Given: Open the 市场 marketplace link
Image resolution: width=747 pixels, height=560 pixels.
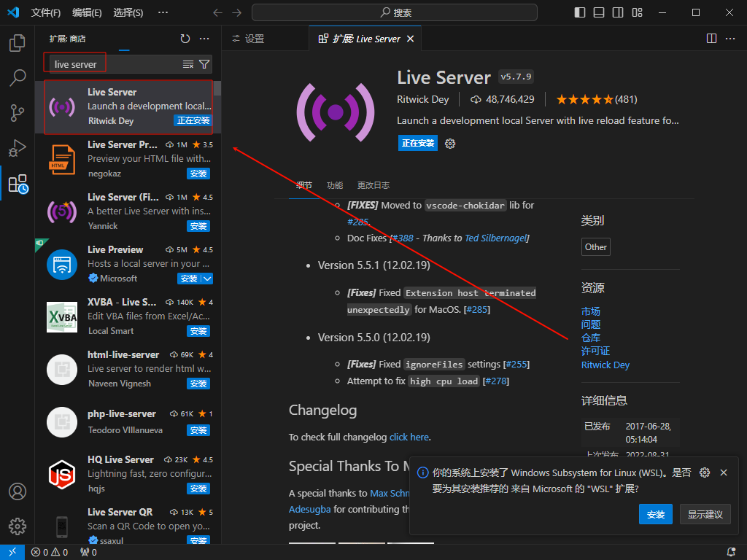Looking at the screenshot, I should click(x=591, y=311).
